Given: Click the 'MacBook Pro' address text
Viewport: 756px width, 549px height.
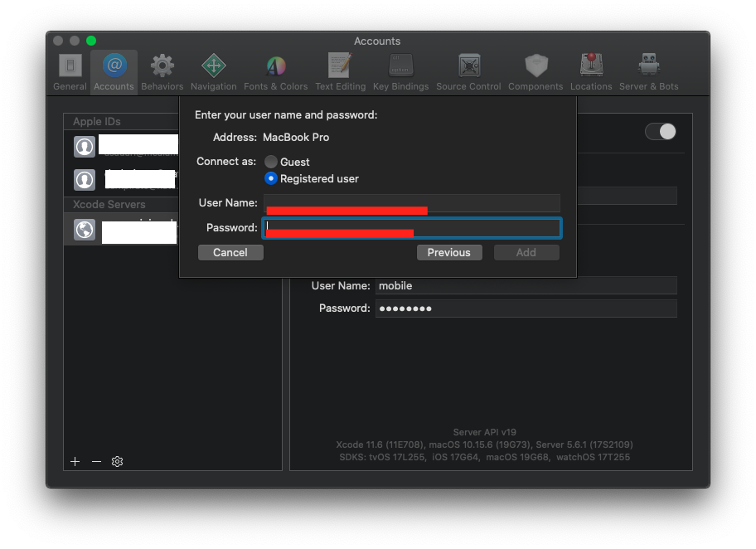Looking at the screenshot, I should coord(296,138).
